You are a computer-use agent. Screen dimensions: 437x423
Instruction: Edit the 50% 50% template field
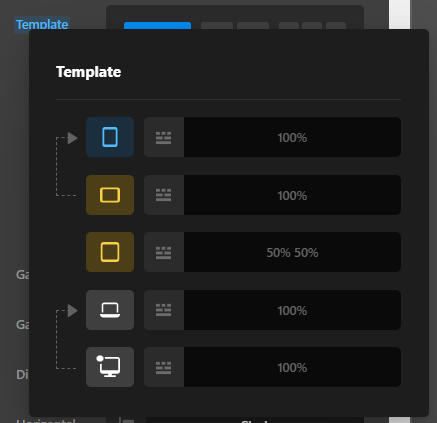[x=292, y=252]
